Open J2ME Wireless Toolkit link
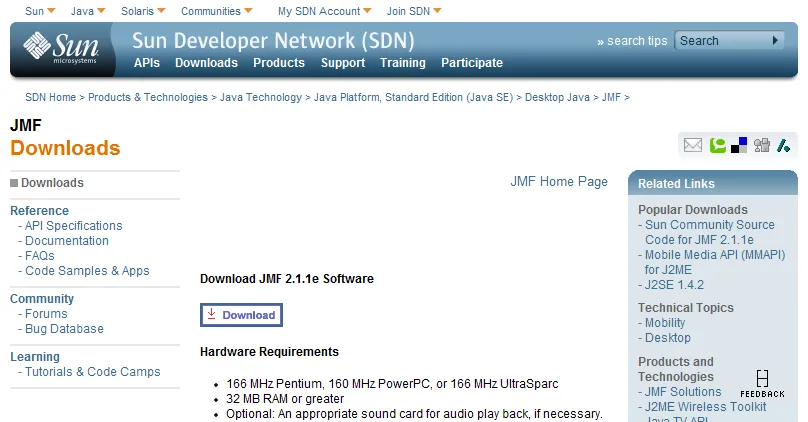The image size is (808, 422). tap(705, 407)
